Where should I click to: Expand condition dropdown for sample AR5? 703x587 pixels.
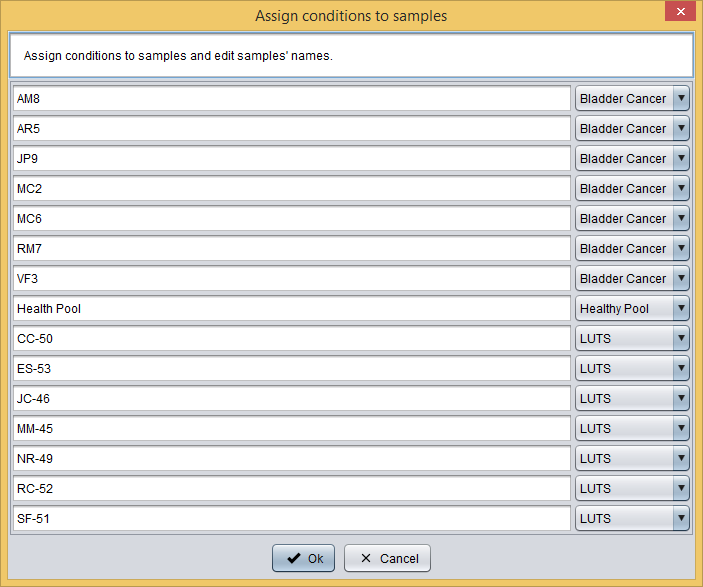[632, 129]
